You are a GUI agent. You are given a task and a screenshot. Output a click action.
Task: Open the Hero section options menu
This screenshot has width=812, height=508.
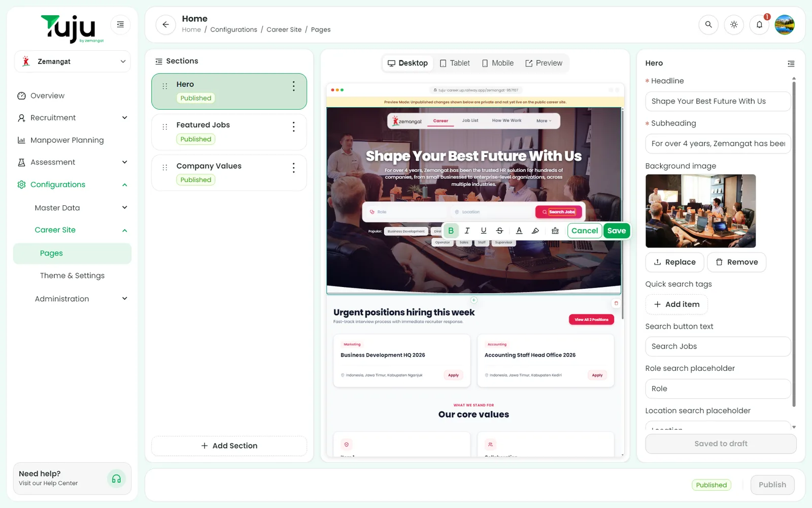(x=293, y=86)
